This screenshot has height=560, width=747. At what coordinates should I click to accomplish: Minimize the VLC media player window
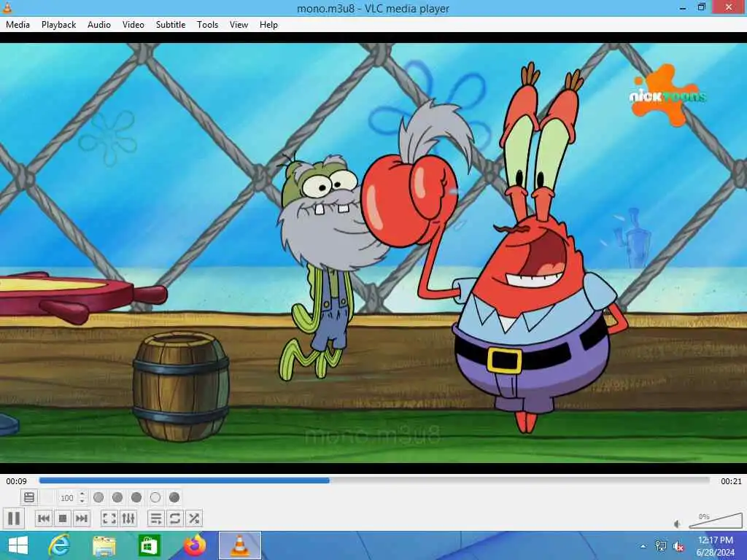(683, 7)
